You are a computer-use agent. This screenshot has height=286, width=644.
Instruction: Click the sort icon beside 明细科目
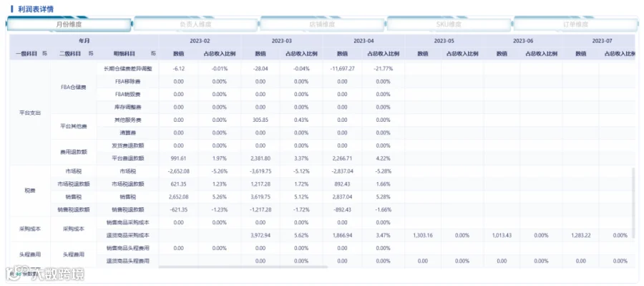coord(153,54)
